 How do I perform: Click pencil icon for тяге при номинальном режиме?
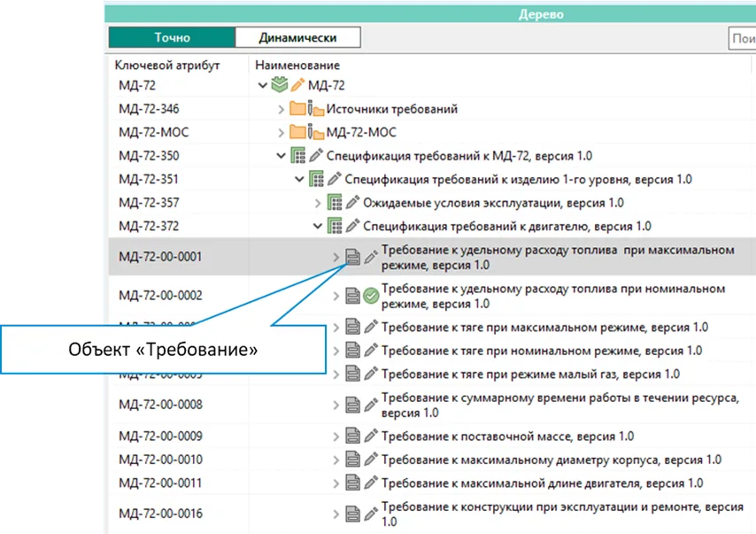click(371, 350)
